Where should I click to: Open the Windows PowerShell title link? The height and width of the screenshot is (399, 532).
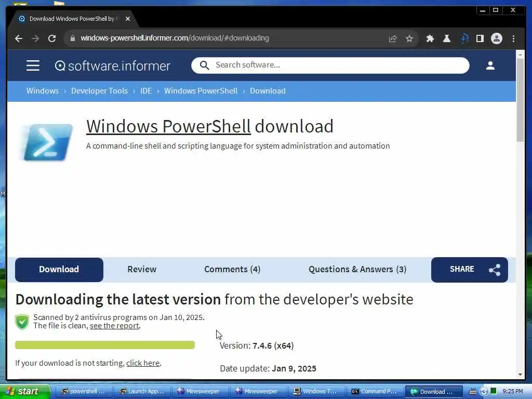point(168,126)
